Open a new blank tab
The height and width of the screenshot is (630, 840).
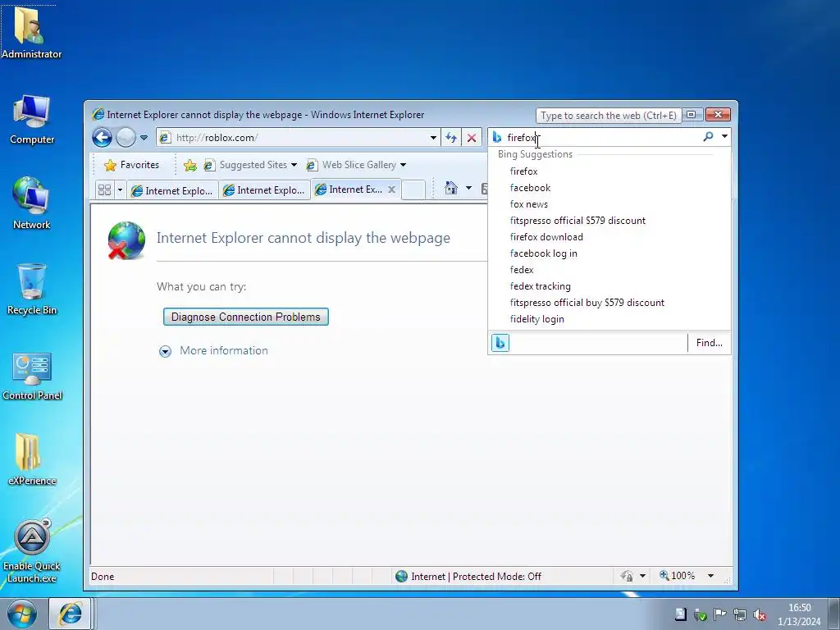[x=413, y=189]
